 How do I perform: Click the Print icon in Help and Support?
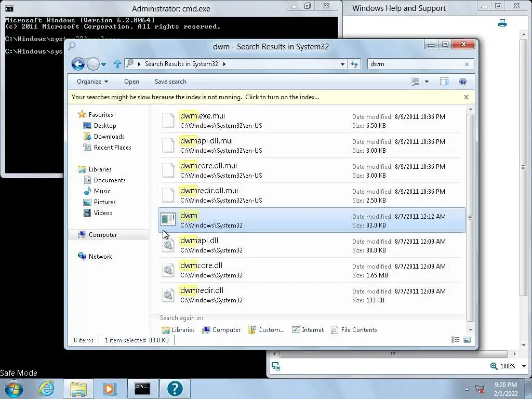pyautogui.click(x=502, y=23)
